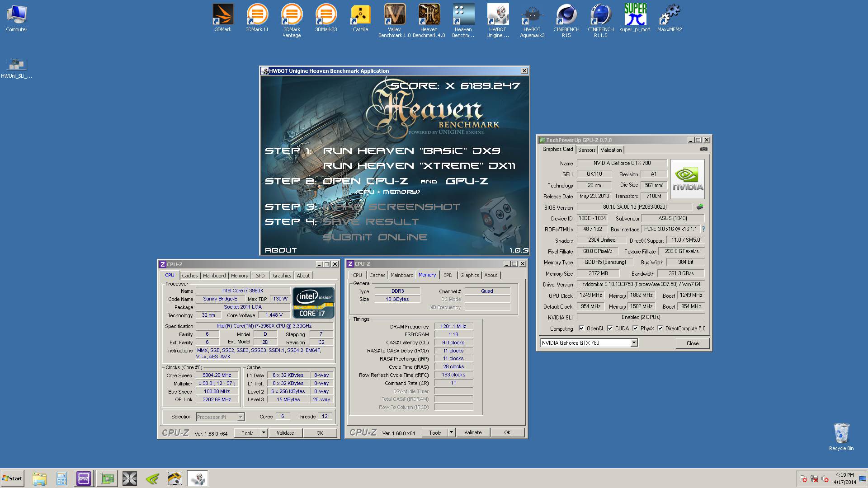Viewport: 868px width, 488px height.
Task: Switch to the Sensors tab in GPU-Z
Action: pos(587,150)
